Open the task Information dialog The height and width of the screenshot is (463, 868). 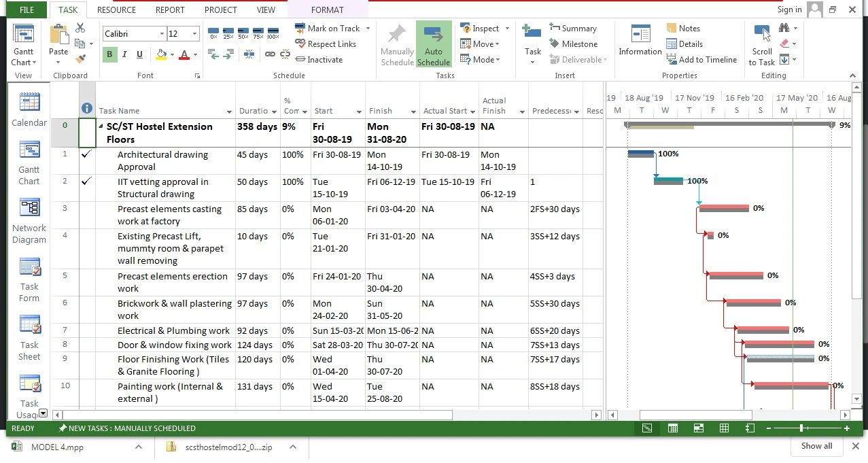pos(640,41)
